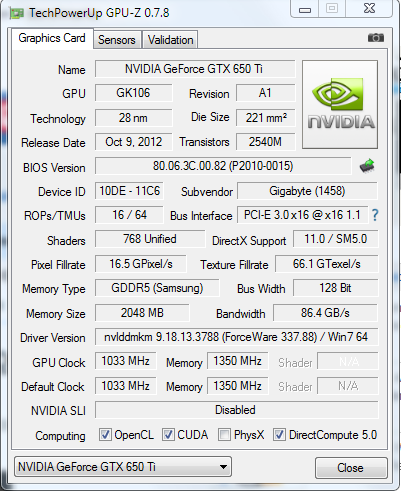Click the Bandwidth field 86.4 GB/s
Image resolution: width=401 pixels, height=491 pixels.
tap(325, 313)
